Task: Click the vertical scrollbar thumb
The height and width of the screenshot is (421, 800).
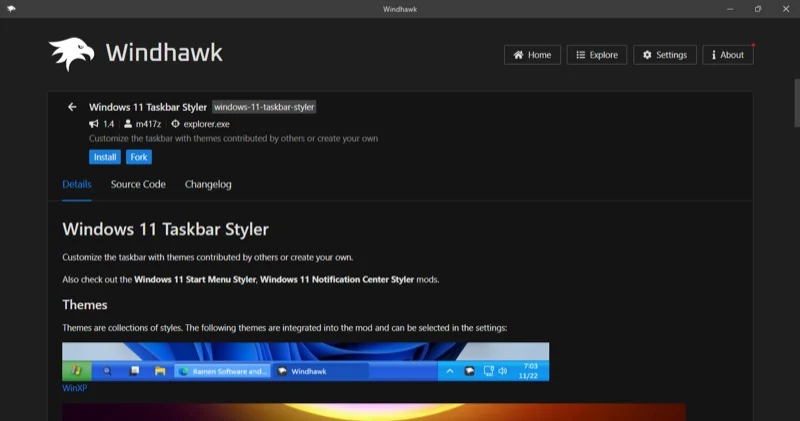Action: point(797,103)
